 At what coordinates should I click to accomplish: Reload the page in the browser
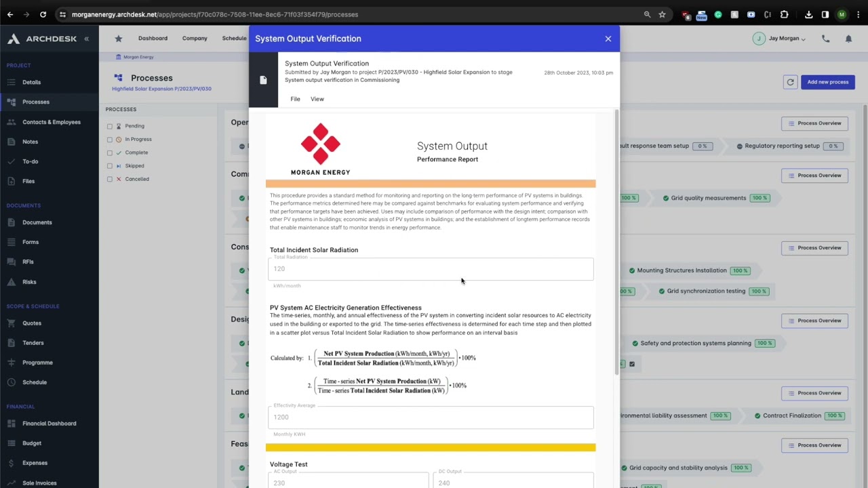coord(43,14)
